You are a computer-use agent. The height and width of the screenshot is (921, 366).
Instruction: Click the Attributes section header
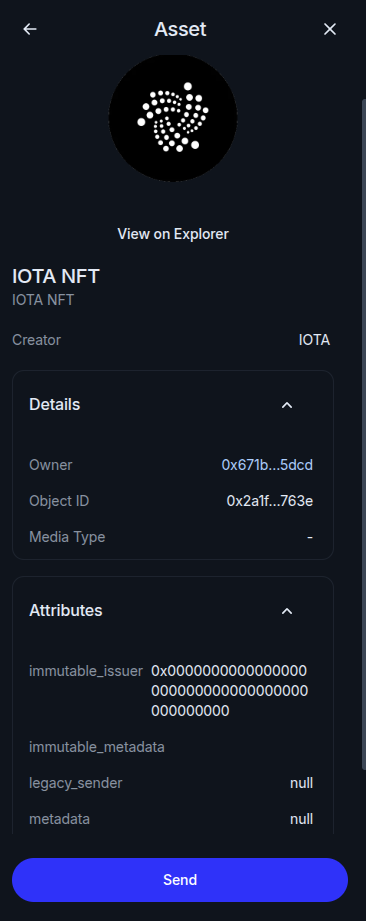(x=173, y=611)
